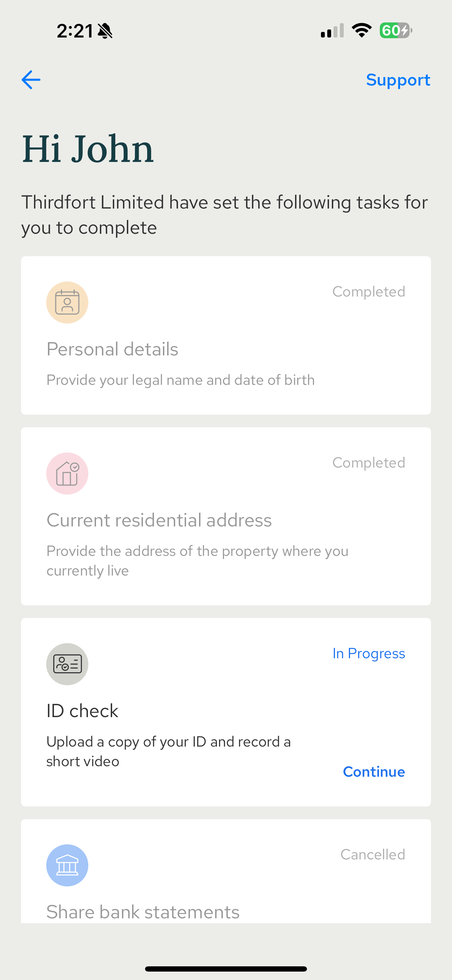Tap the Cancelled status on bank statements
The width and height of the screenshot is (452, 980).
tap(373, 854)
